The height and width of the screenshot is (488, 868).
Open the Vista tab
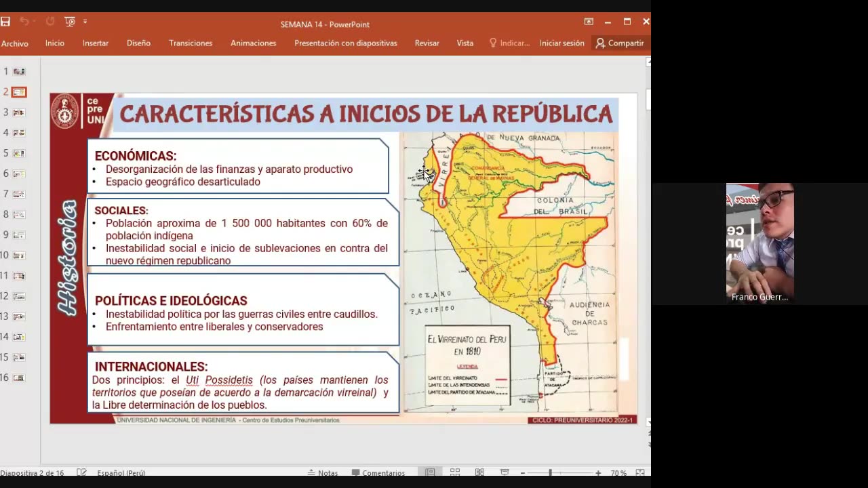(465, 43)
